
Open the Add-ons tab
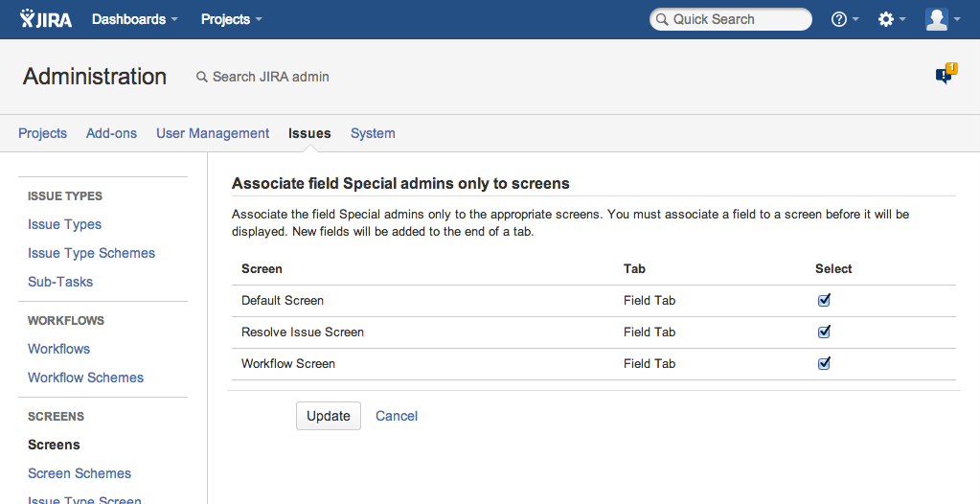(111, 133)
